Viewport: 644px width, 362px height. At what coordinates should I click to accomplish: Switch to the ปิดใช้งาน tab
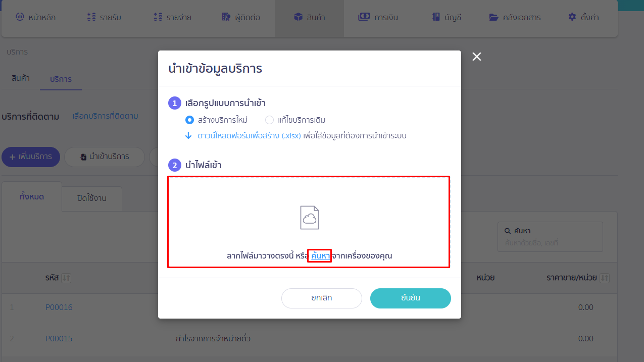[92, 198]
